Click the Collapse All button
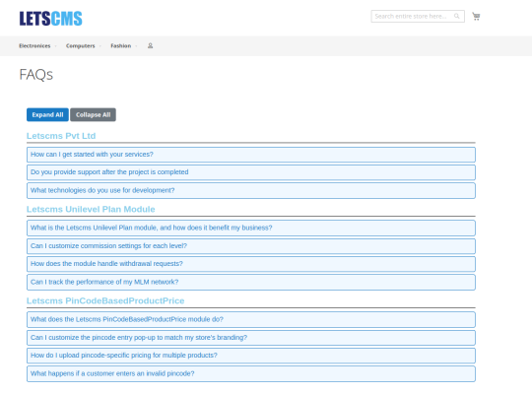532x394 pixels. pyautogui.click(x=93, y=114)
